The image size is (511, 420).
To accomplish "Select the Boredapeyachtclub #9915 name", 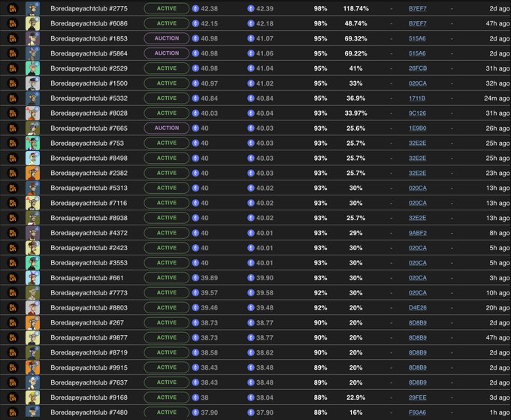I will [x=89, y=367].
